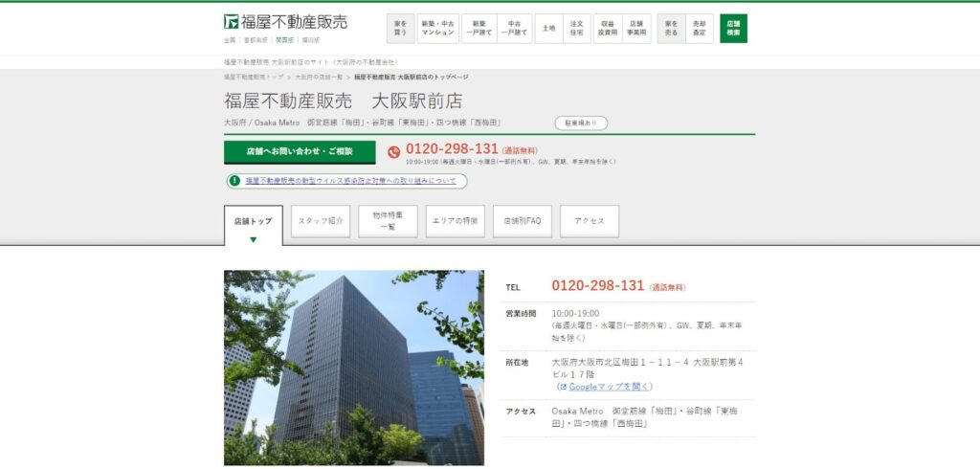Select 中古一戸建て in header navigation
This screenshot has height=469, width=980.
tap(514, 28)
